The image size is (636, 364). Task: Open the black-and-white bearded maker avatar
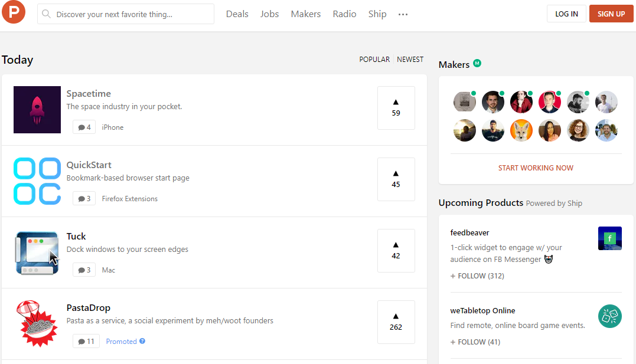coord(578,101)
